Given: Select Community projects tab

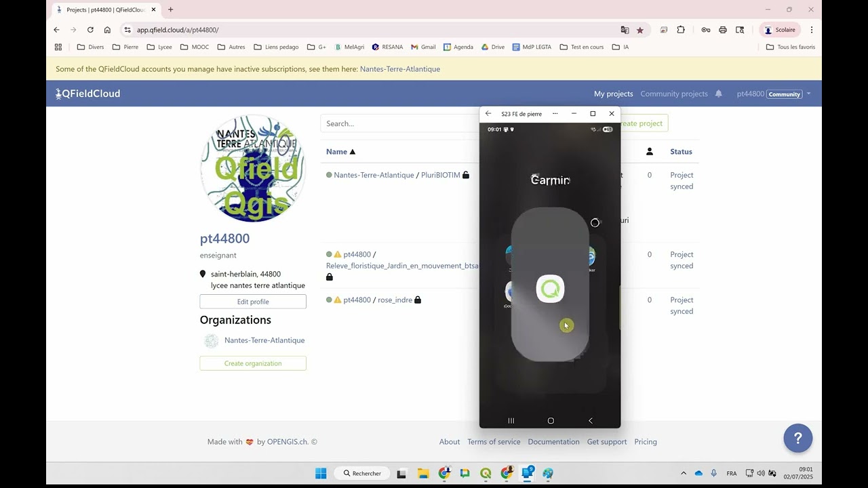Looking at the screenshot, I should [x=674, y=94].
